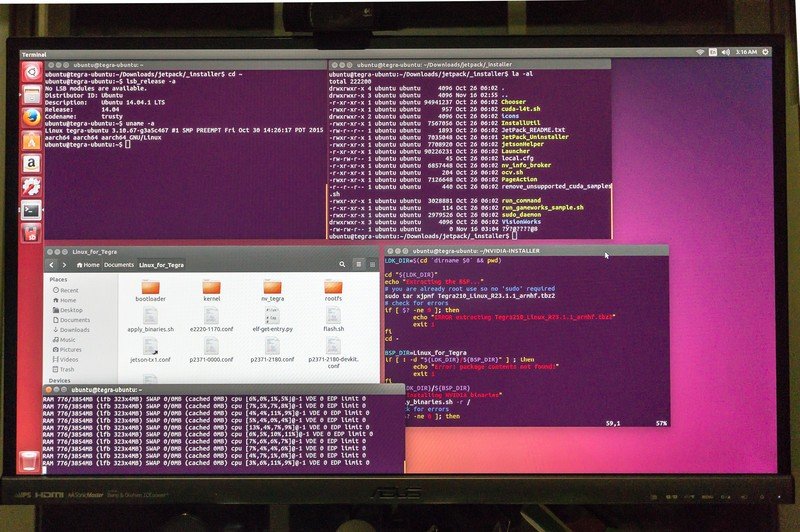Select Home in the Places sidebar
Image resolution: width=800 pixels, height=532 pixels.
pos(65,300)
